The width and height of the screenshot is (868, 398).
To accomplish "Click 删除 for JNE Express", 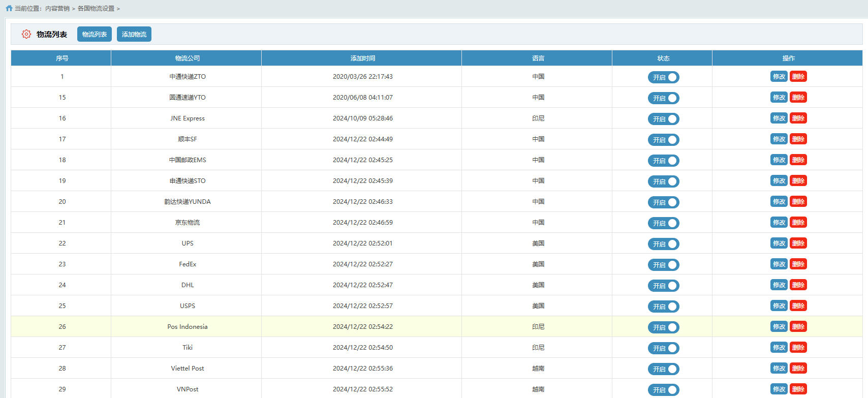I will point(798,118).
